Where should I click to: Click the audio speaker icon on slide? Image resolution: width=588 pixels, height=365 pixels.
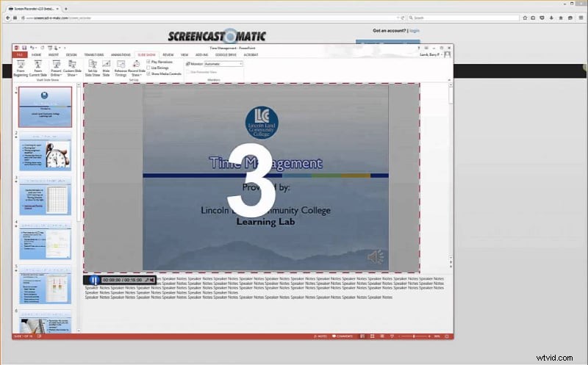coord(376,257)
